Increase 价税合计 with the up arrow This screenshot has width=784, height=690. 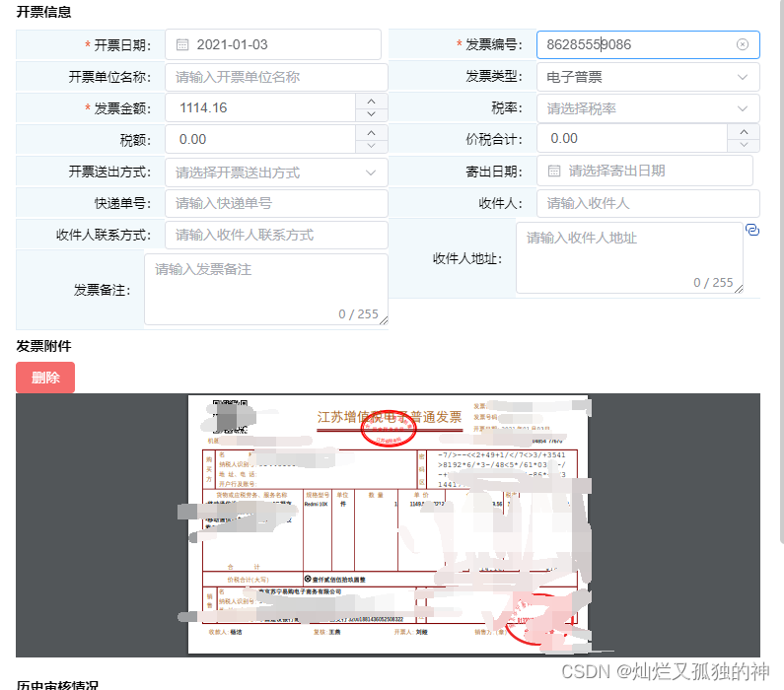pos(744,132)
